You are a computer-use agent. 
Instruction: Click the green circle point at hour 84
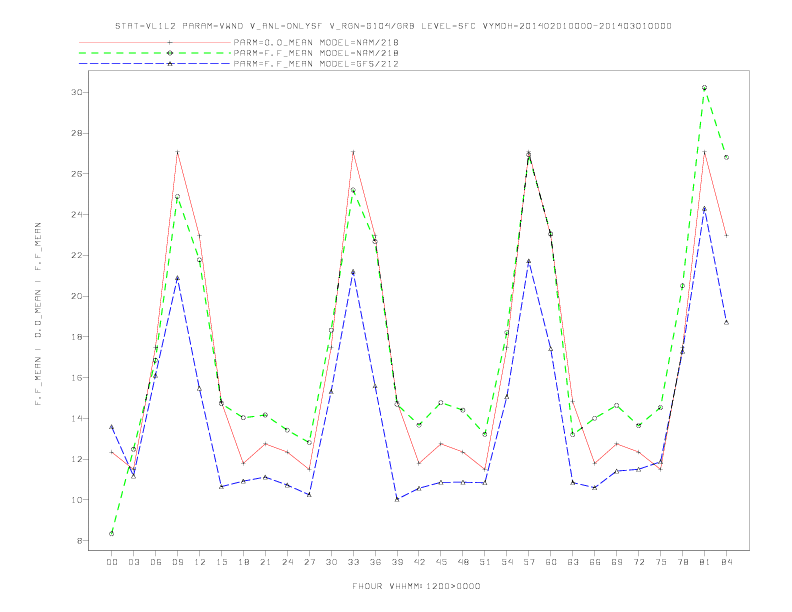tap(726, 158)
